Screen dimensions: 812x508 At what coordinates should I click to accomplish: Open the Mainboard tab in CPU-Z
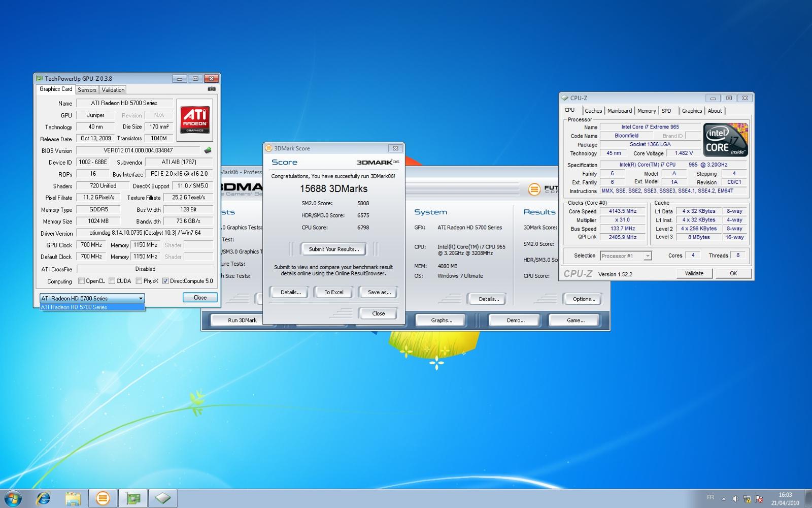[x=620, y=111]
